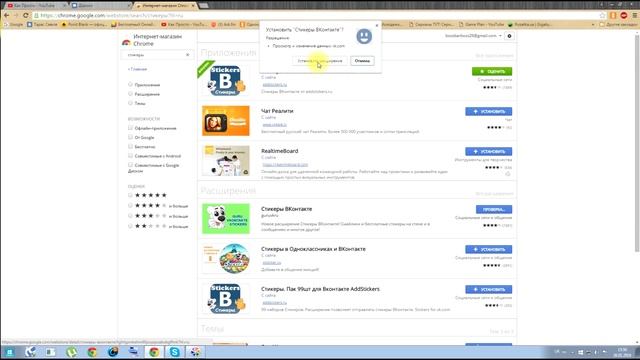The image size is (640, 360).
Task: Select the Темы radio filter
Action: click(x=130, y=103)
